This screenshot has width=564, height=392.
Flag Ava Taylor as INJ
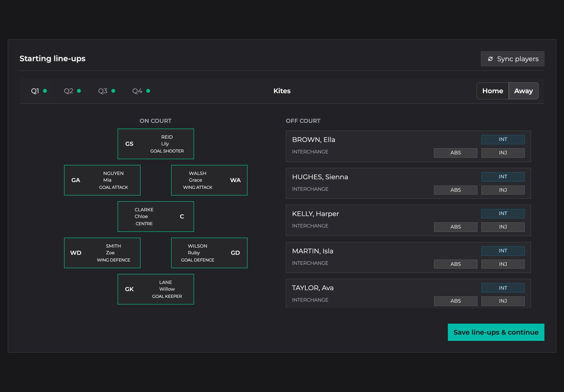coord(503,301)
